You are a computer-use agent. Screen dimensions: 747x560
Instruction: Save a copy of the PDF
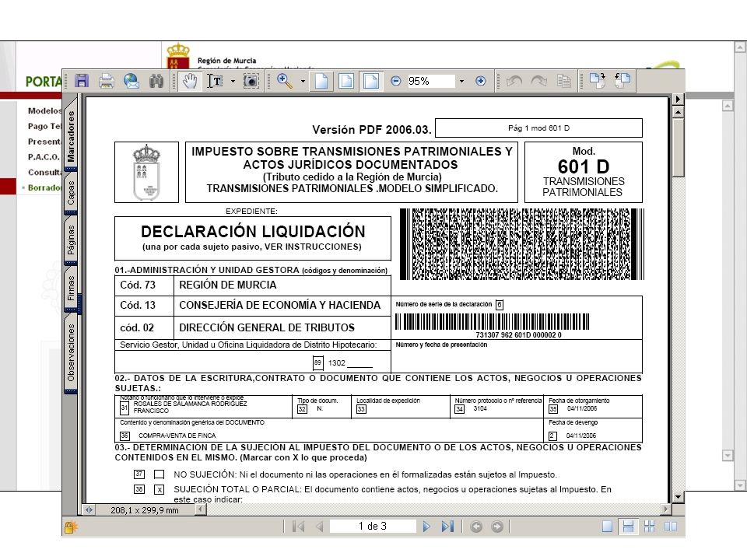[x=82, y=81]
